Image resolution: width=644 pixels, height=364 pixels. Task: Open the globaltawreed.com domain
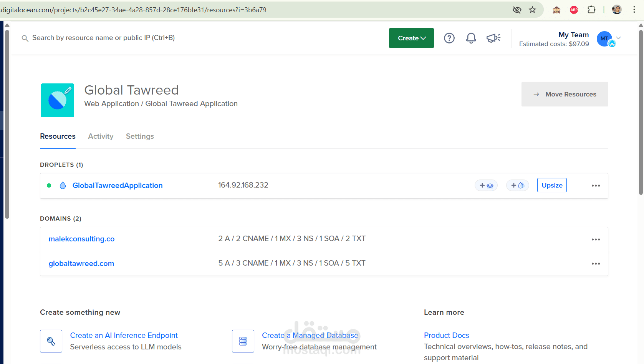click(x=81, y=264)
